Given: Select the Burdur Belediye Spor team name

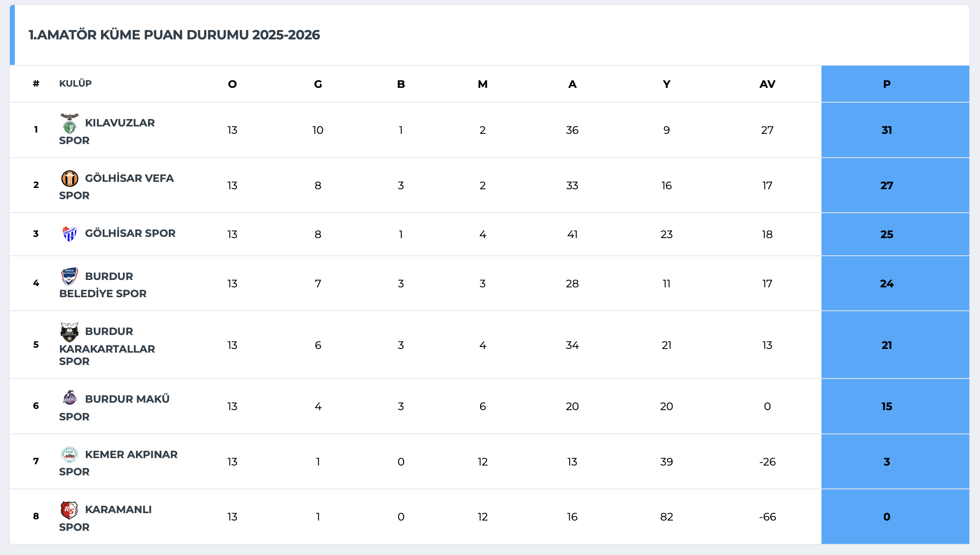Looking at the screenshot, I should [x=109, y=276].
